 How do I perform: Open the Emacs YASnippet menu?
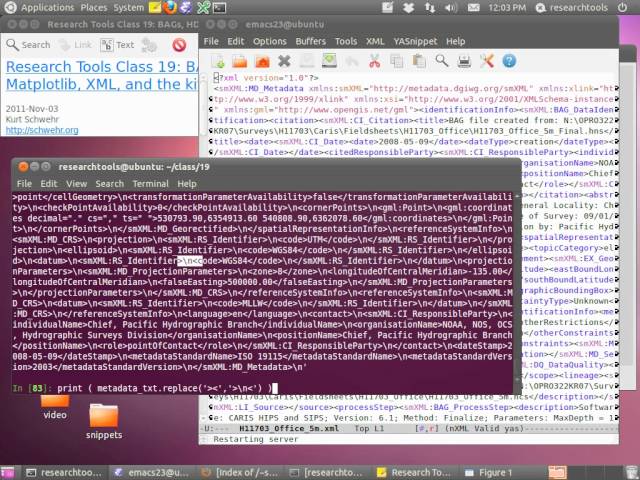tap(415, 41)
